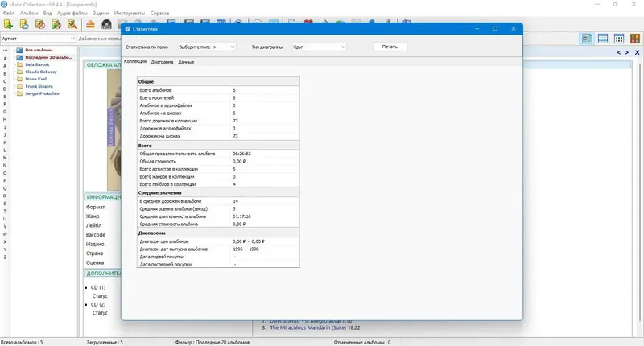This screenshot has width=644, height=346.
Task: Go to next album with right arrow
Action: 627,52
